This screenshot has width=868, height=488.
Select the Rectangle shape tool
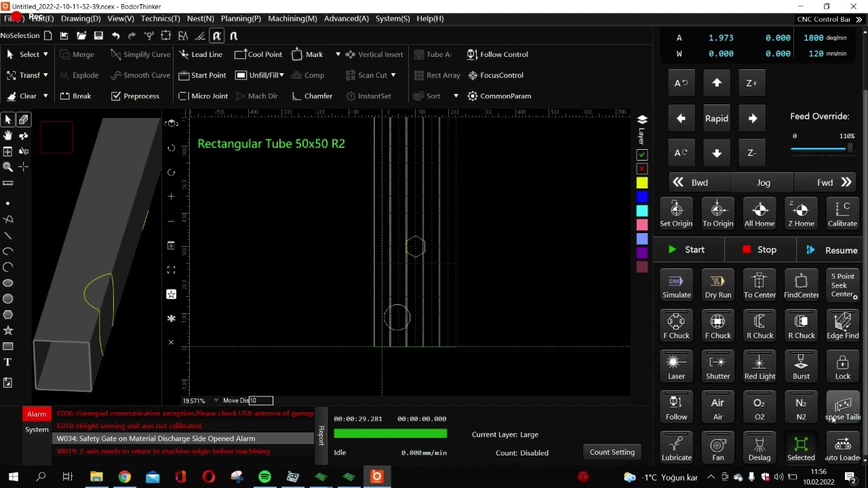point(8,346)
